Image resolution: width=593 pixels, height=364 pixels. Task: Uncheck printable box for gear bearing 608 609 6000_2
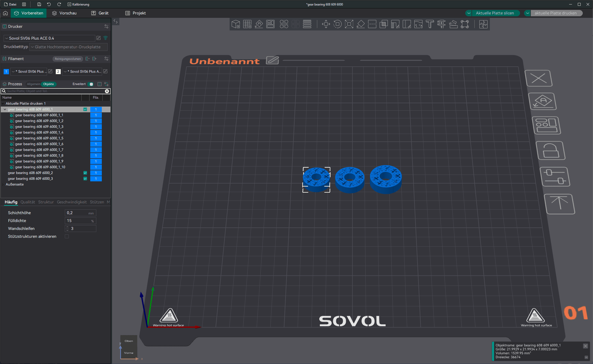click(x=85, y=173)
